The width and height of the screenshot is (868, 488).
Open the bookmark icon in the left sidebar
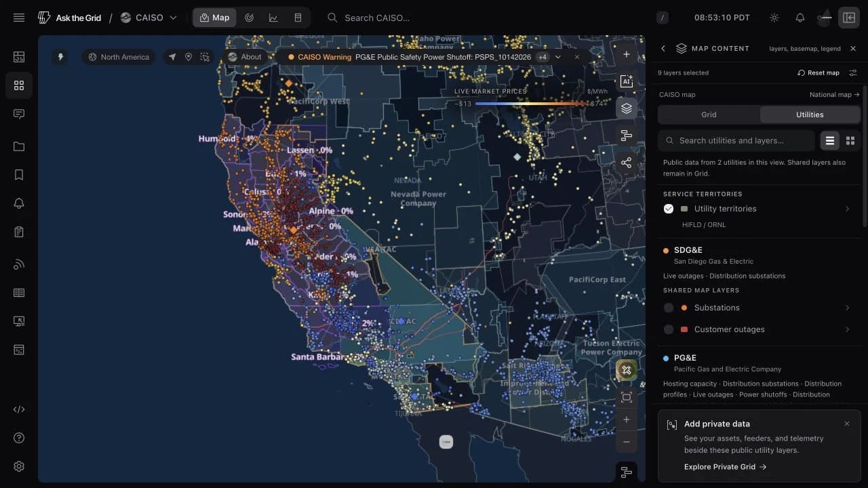tap(19, 175)
